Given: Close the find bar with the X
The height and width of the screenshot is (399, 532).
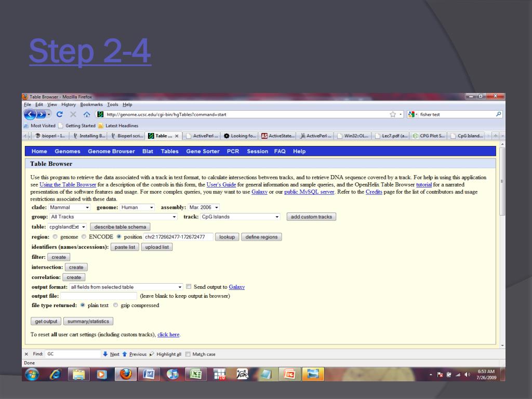Looking at the screenshot, I should 26,354.
